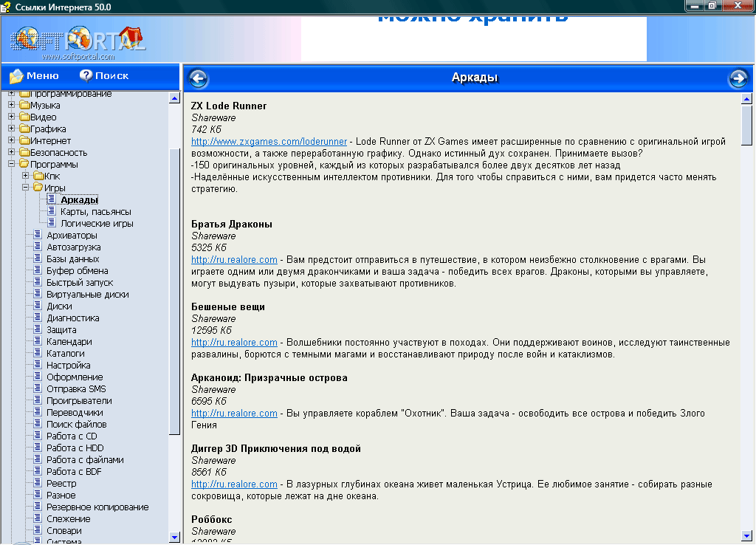This screenshot has height=545, width=756.
Task: Click the Видео folder icon
Action: point(24,116)
